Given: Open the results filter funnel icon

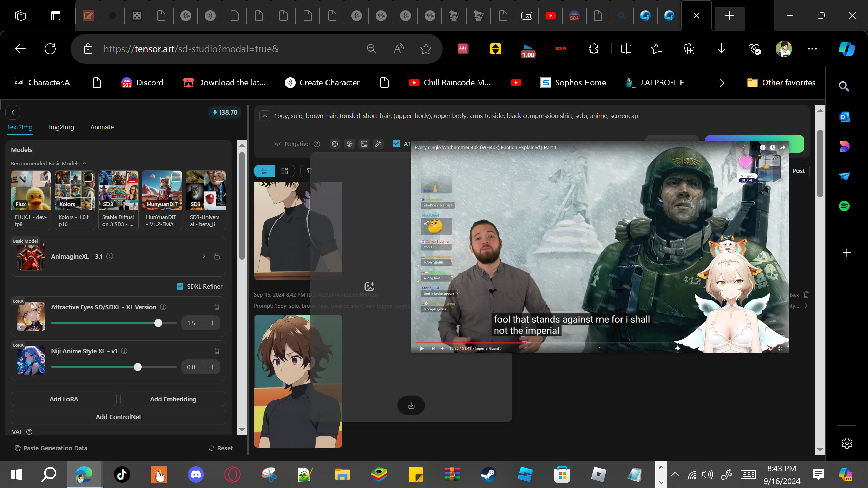Looking at the screenshot, I should tap(309, 171).
